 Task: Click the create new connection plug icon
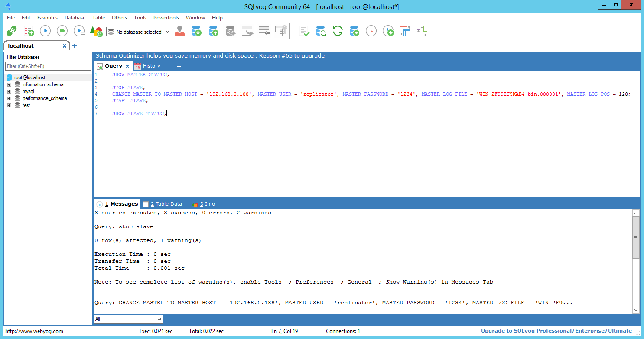point(12,31)
